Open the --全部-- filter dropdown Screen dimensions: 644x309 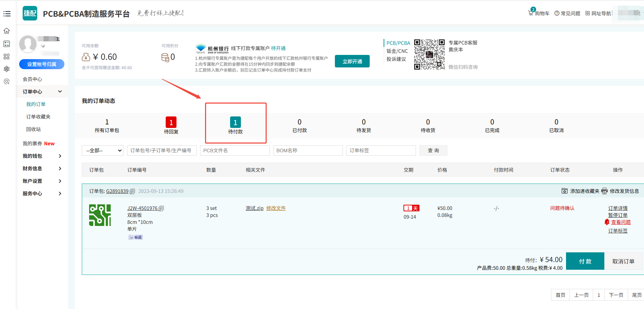click(x=103, y=151)
